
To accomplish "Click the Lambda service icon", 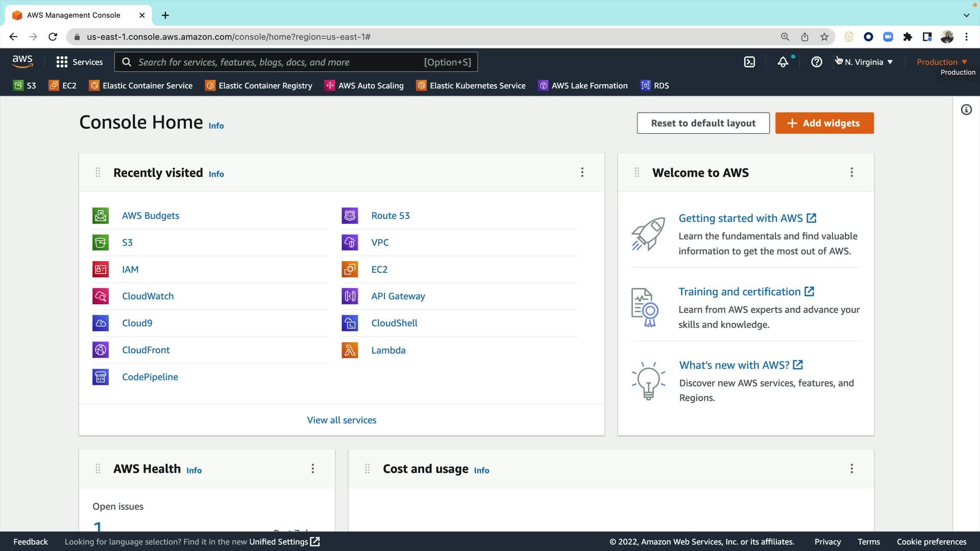I will tap(350, 350).
